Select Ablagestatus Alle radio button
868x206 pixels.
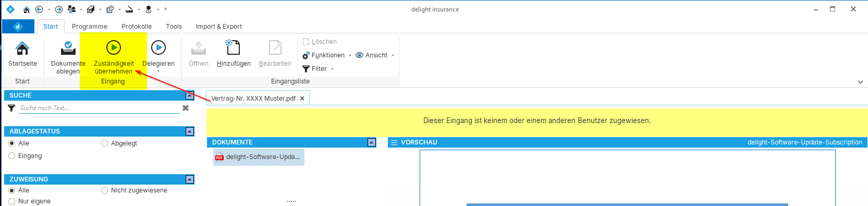(x=11, y=143)
